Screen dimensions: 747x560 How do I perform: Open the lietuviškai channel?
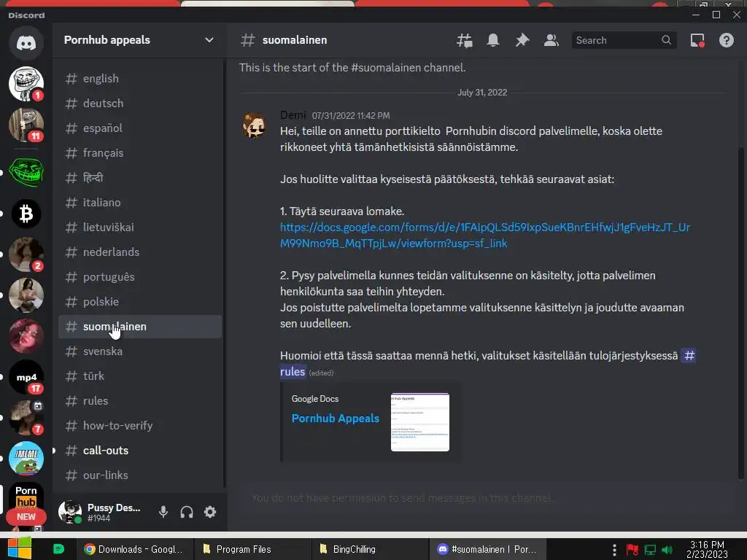pos(140,227)
